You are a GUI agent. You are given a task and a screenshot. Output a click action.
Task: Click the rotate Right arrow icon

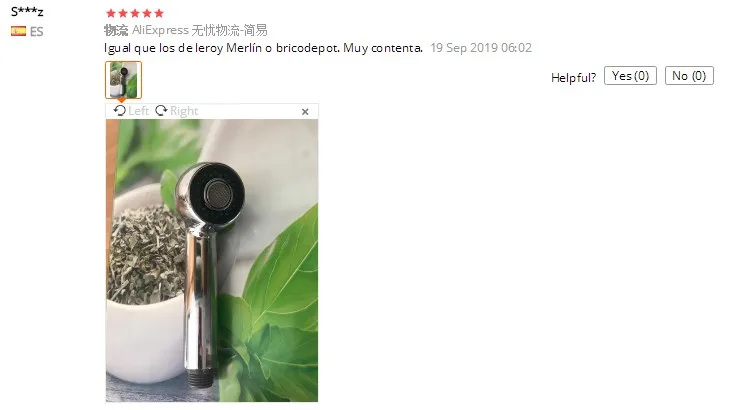coord(161,111)
